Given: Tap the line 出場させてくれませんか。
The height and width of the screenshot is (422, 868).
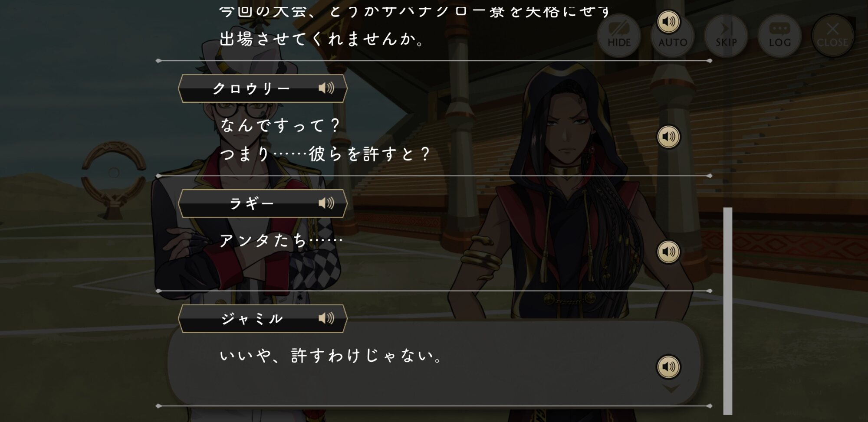Looking at the screenshot, I should [322, 39].
